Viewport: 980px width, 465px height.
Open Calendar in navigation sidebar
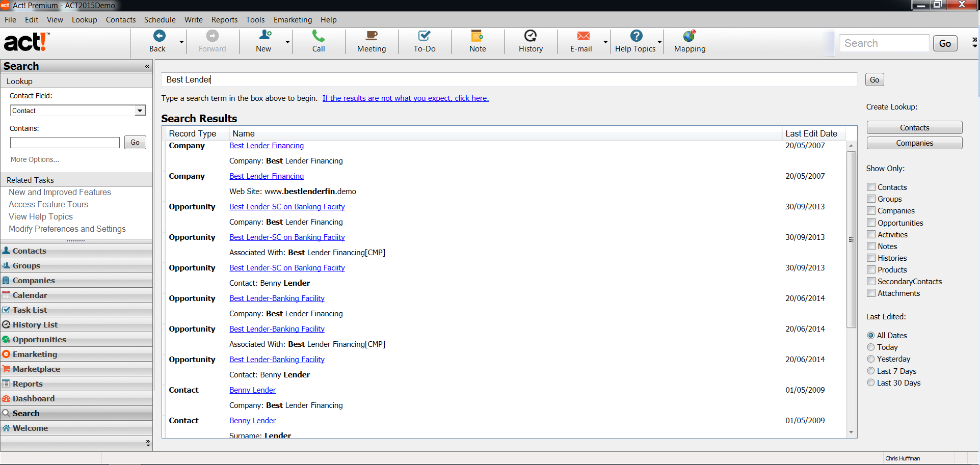point(76,295)
